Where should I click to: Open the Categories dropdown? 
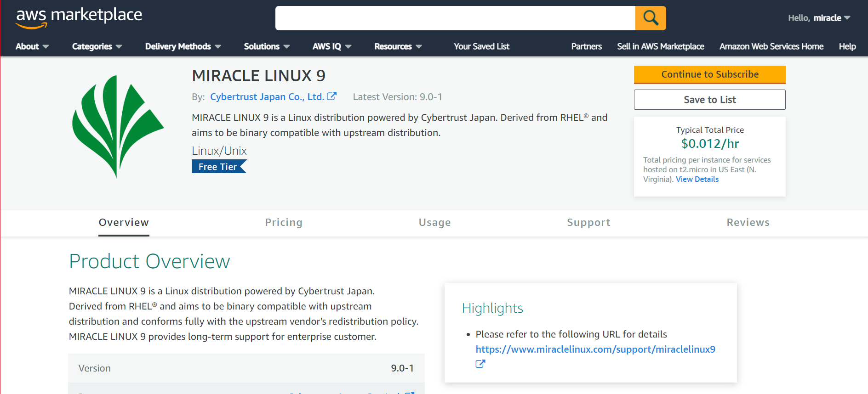[x=97, y=46]
